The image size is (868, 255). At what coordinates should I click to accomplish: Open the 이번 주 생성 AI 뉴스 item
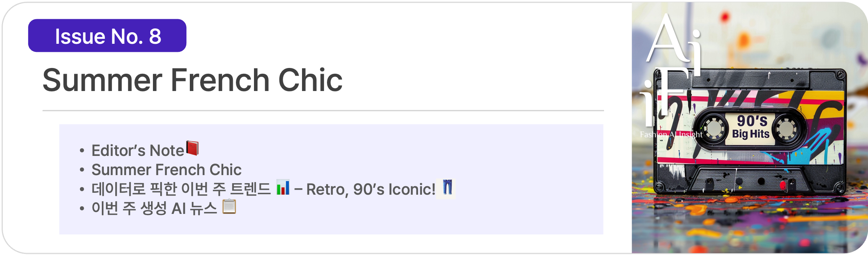click(154, 209)
